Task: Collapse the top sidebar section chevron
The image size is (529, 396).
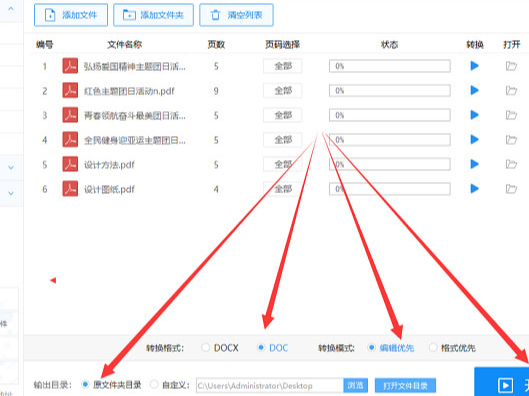Action: pos(11,8)
